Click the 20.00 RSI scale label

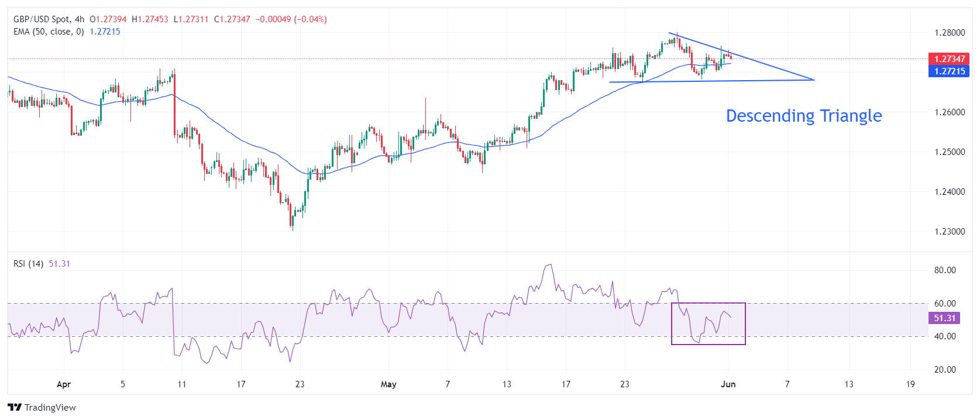[945, 370]
